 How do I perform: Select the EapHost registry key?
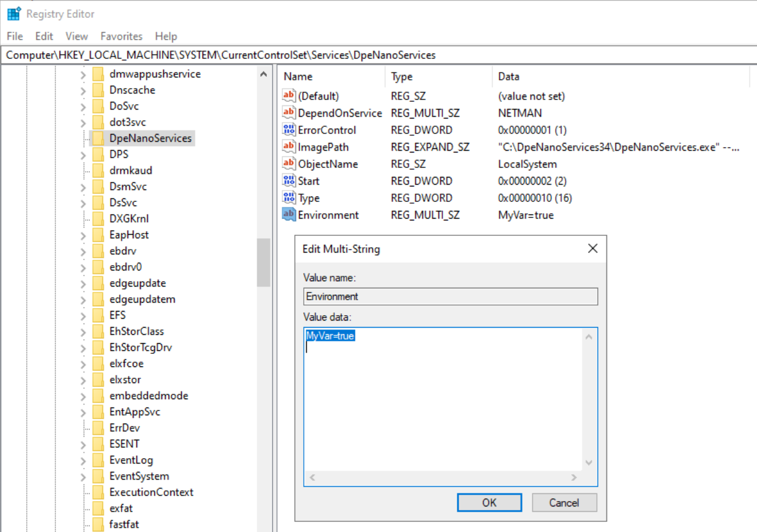tap(129, 235)
